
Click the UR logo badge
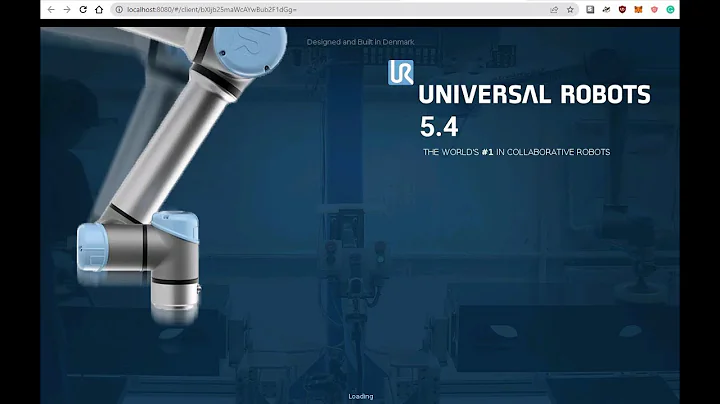pyautogui.click(x=401, y=73)
